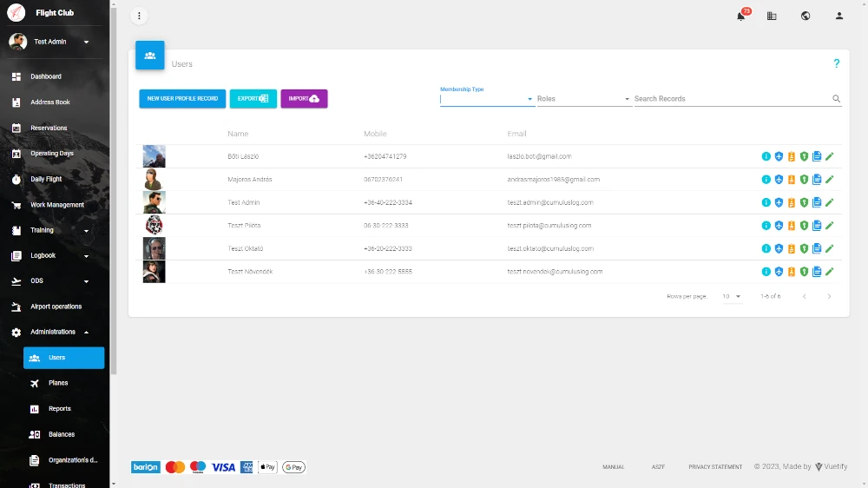
Task: Click green key shield for Teszt Oktató
Action: pos(805,248)
